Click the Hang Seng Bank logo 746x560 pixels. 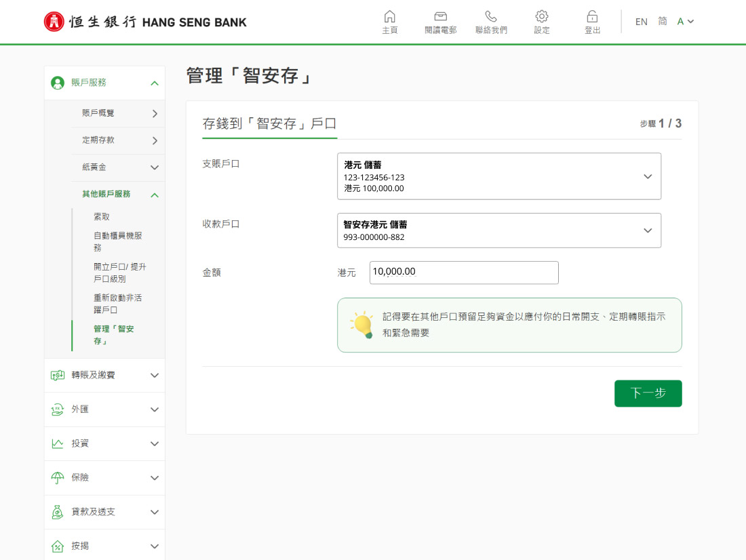point(145,22)
